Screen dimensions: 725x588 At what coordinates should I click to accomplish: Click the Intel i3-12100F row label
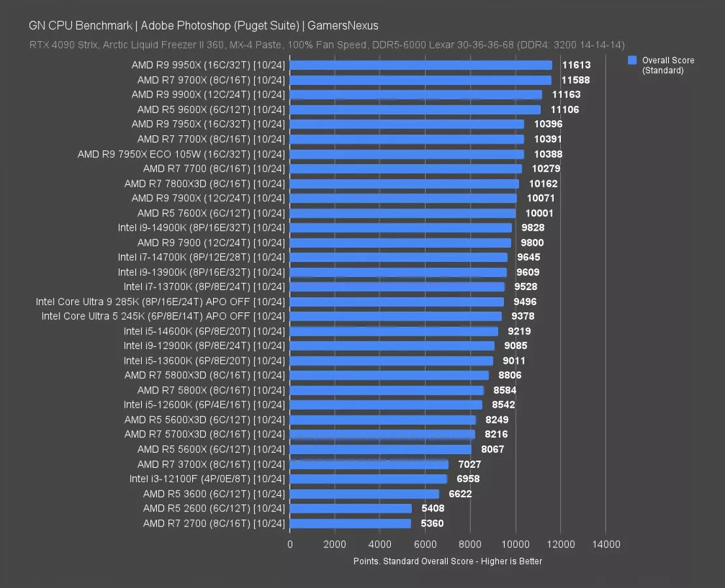point(207,479)
